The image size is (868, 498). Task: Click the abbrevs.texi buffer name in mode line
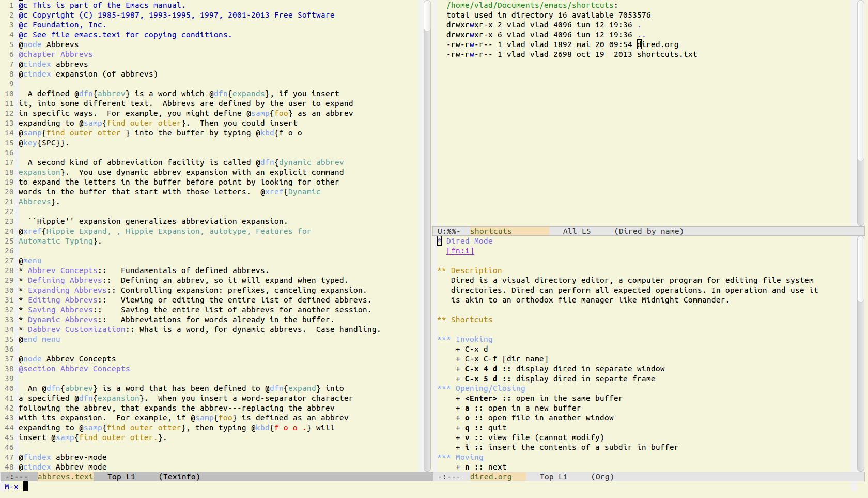[x=65, y=477]
